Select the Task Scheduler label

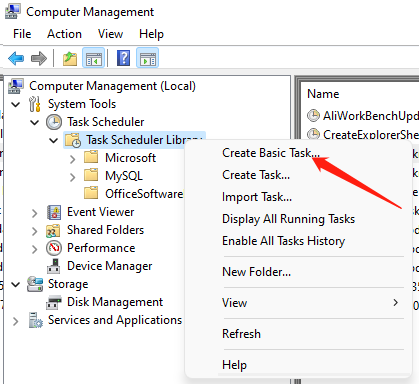pos(106,122)
